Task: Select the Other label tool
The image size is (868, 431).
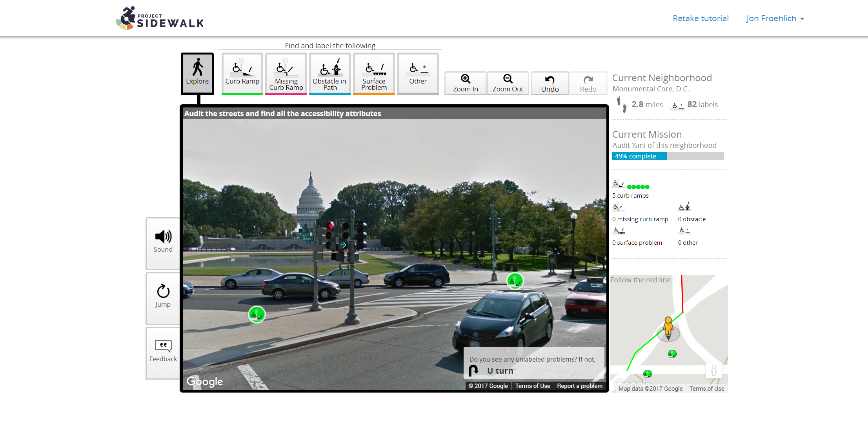Action: click(417, 74)
